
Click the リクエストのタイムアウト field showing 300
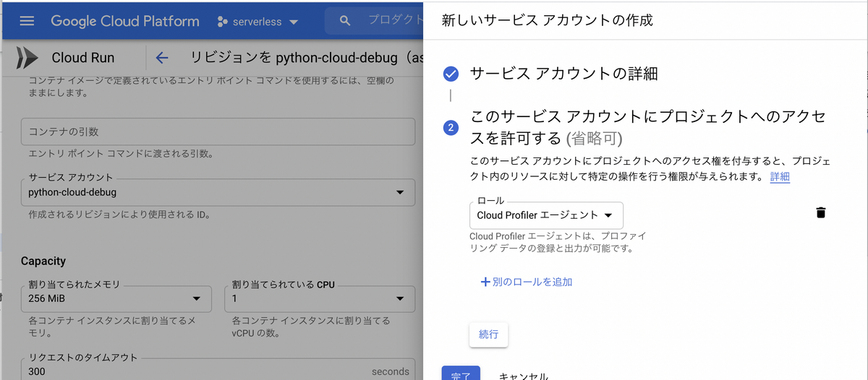tap(218, 368)
